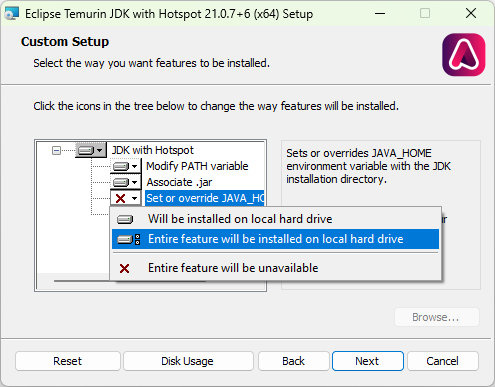The height and width of the screenshot is (387, 495).
Task: Click the red X dropdown for JAVA_HOME
Action: click(126, 198)
